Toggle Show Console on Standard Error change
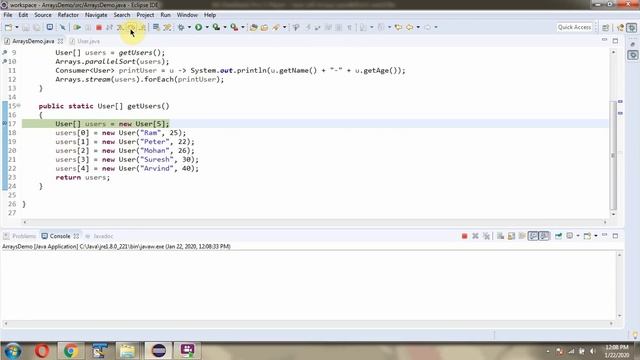 click(x=544, y=236)
